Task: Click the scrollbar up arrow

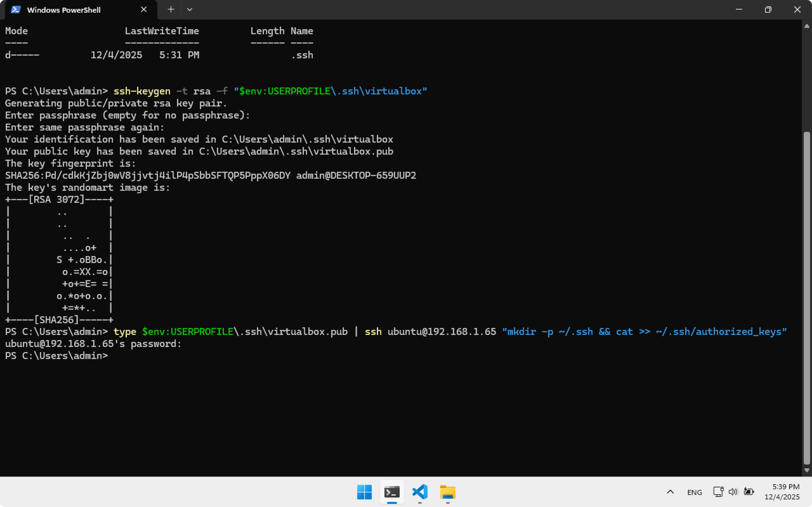Action: click(807, 26)
